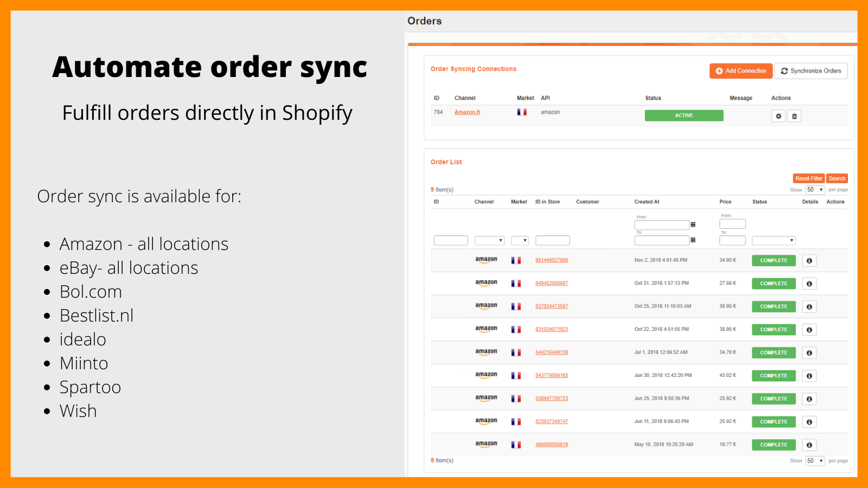Click the Search button in Order List

pos(837,178)
